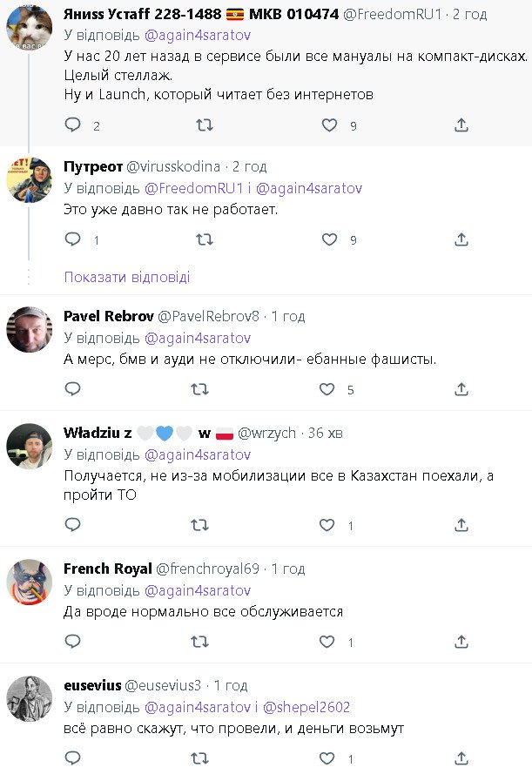Open @virusskodina profile handle
This screenshot has height=774, width=532.
click(x=174, y=166)
